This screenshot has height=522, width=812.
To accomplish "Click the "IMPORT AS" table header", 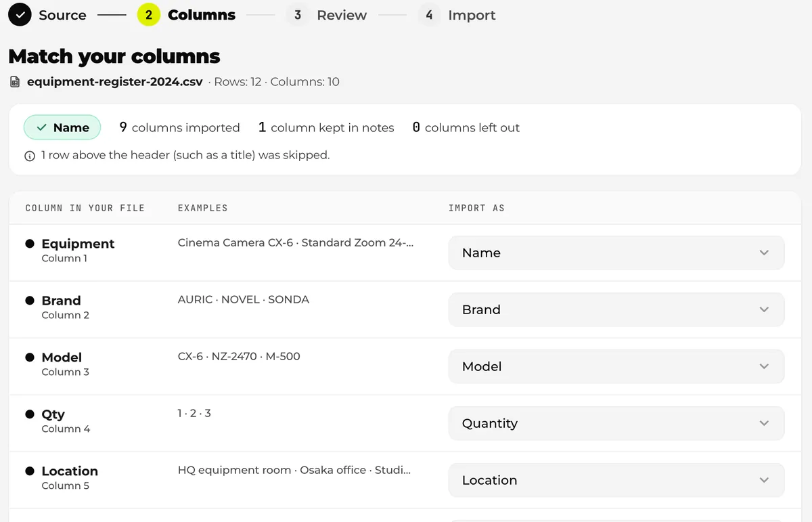I will pos(476,208).
